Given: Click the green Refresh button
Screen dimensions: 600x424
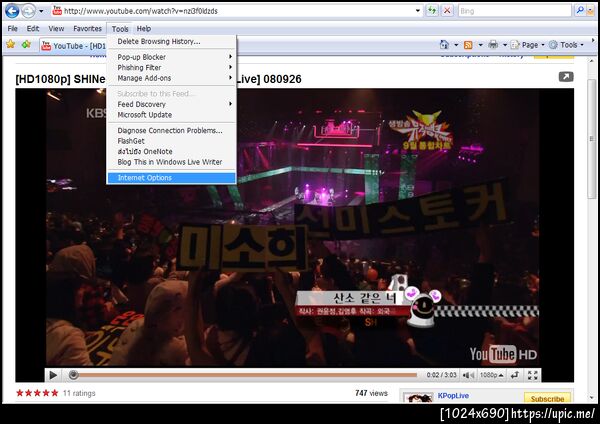Looking at the screenshot, I should [432, 11].
